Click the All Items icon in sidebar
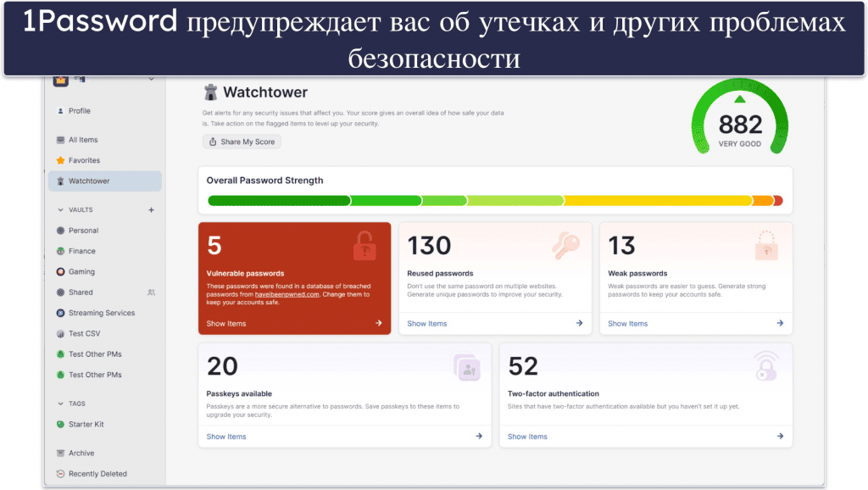Image resolution: width=868 pixels, height=490 pixels. coord(60,140)
